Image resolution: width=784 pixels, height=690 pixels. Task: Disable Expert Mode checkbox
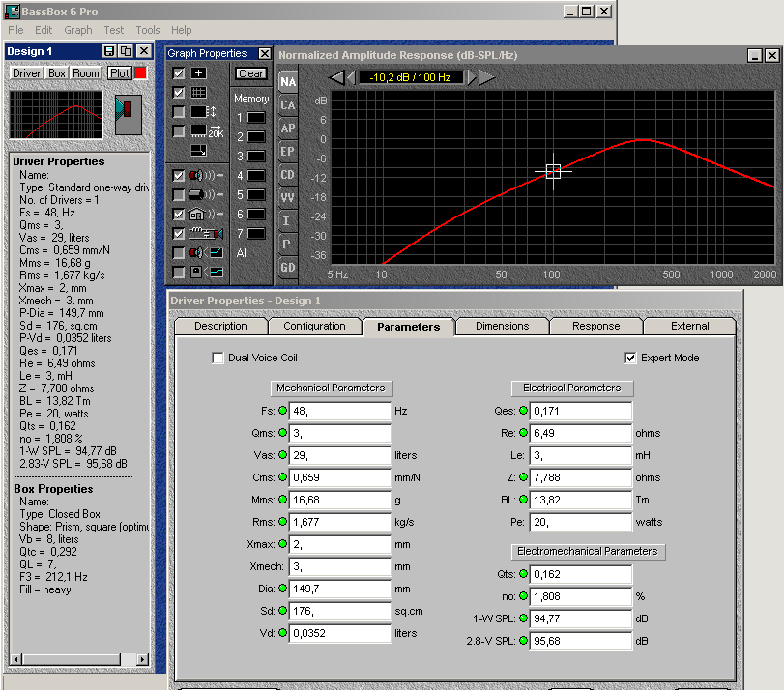click(x=631, y=359)
